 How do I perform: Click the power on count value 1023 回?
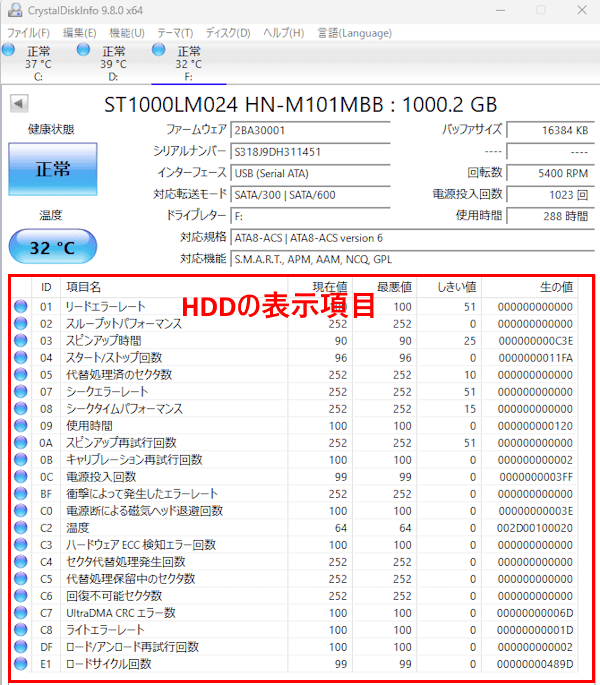pos(551,194)
